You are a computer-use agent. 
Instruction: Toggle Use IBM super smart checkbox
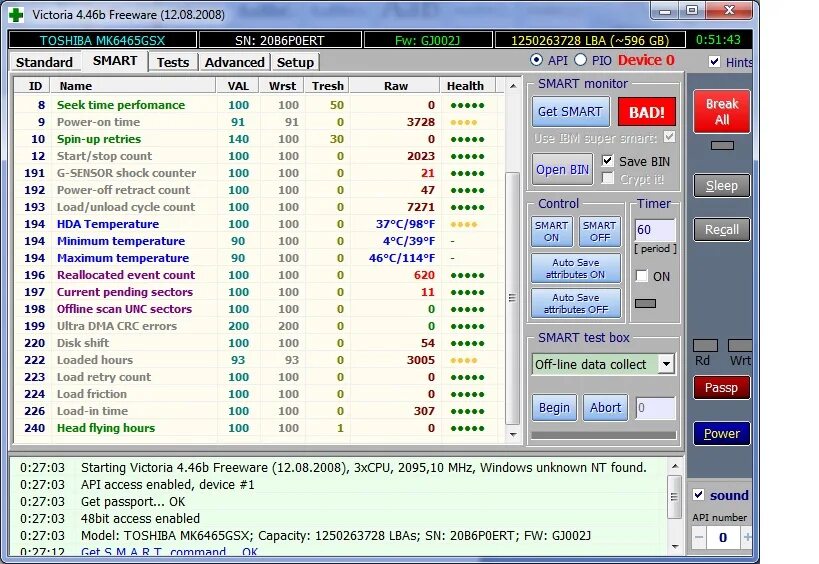point(669,137)
